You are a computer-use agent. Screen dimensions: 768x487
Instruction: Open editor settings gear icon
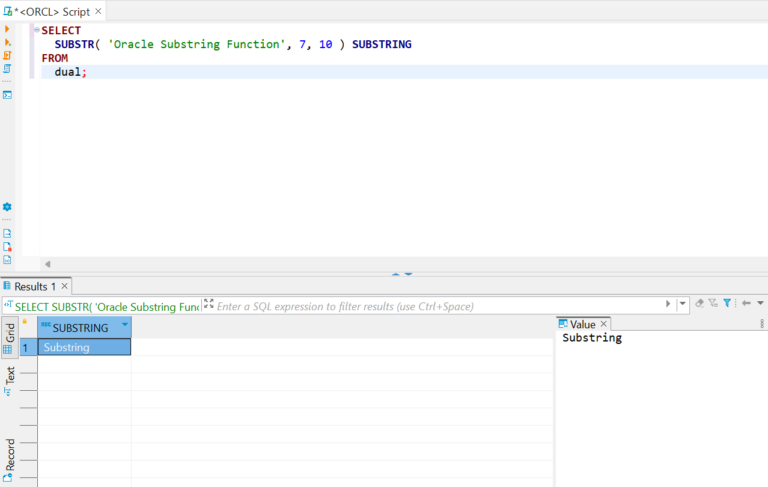[x=7, y=207]
